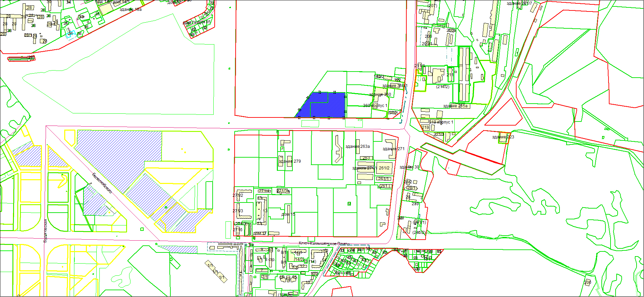Click the здание 360 label

point(380,95)
